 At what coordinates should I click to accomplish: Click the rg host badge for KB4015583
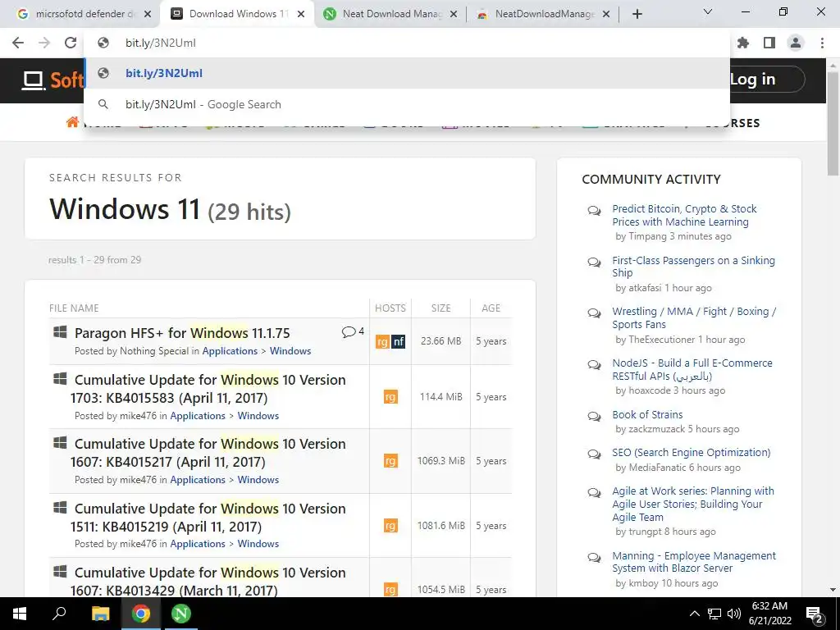(x=390, y=397)
